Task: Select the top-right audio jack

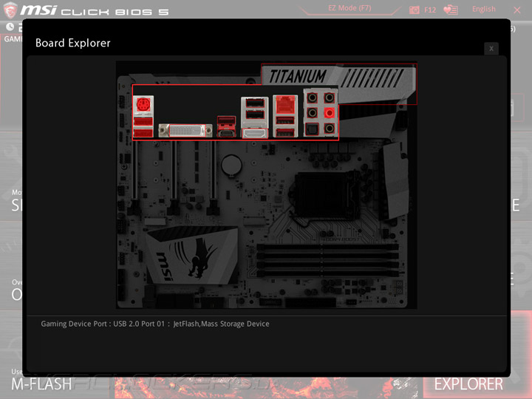Action: pyautogui.click(x=329, y=98)
